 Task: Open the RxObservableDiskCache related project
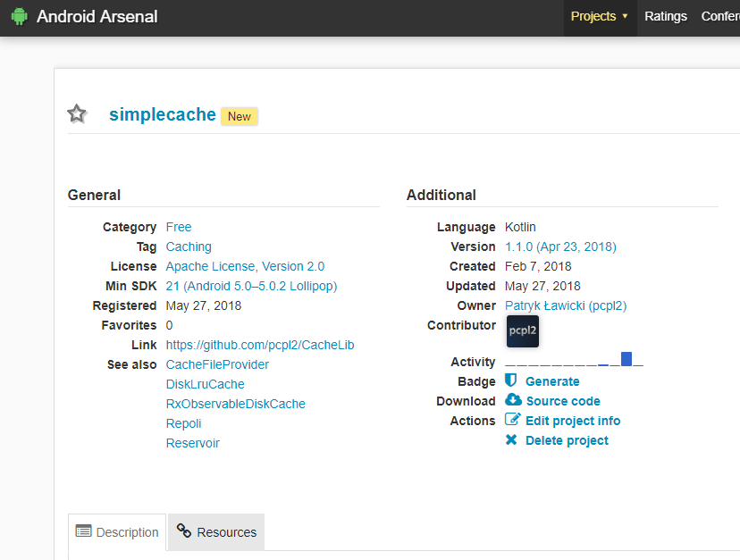click(x=235, y=404)
